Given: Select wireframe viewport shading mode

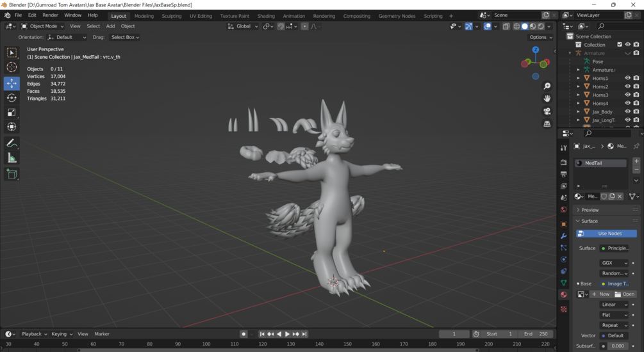Looking at the screenshot, I should (516, 26).
